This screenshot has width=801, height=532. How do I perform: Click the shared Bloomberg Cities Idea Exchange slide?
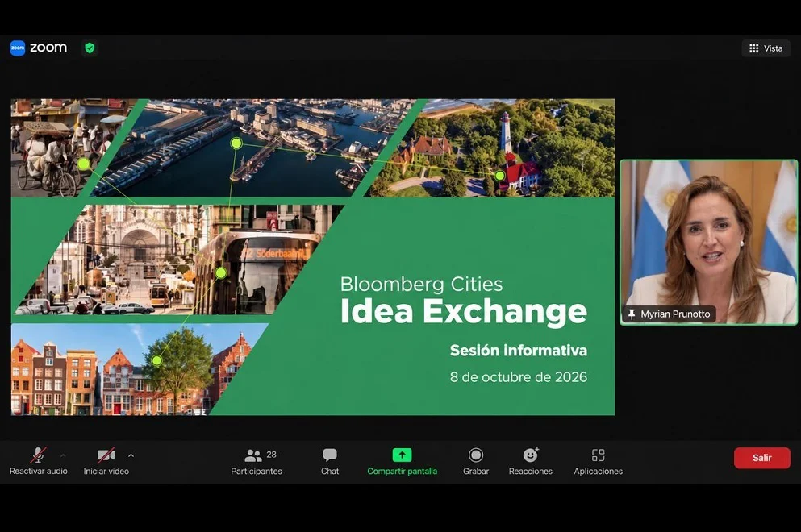(313, 257)
